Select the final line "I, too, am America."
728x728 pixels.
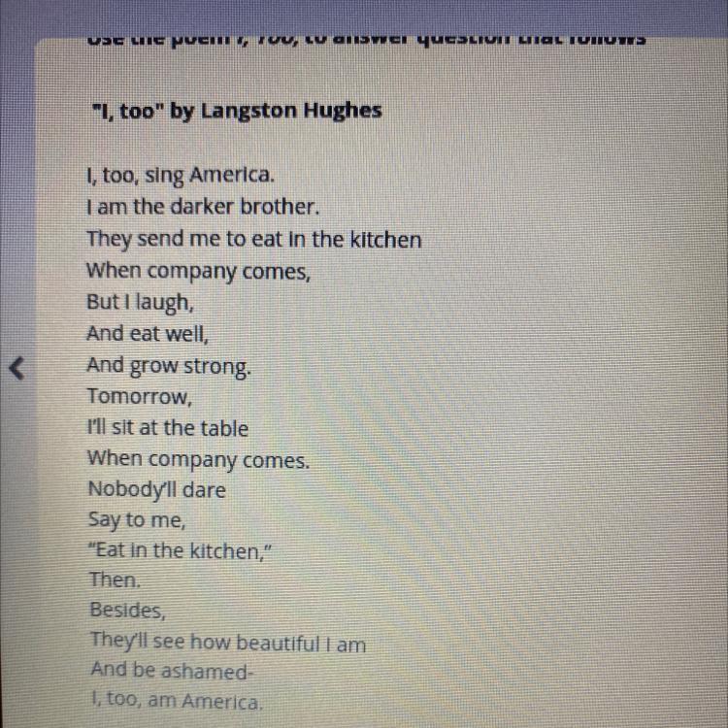178,701
